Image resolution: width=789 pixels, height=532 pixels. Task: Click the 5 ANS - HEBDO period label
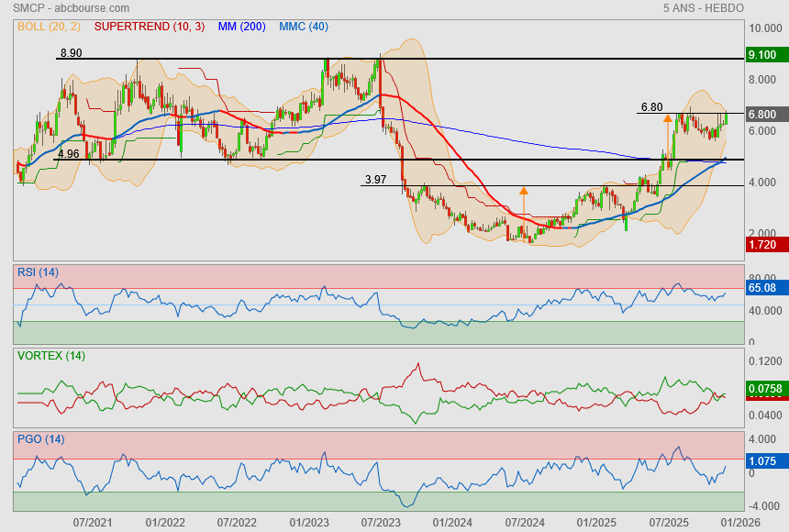point(704,7)
